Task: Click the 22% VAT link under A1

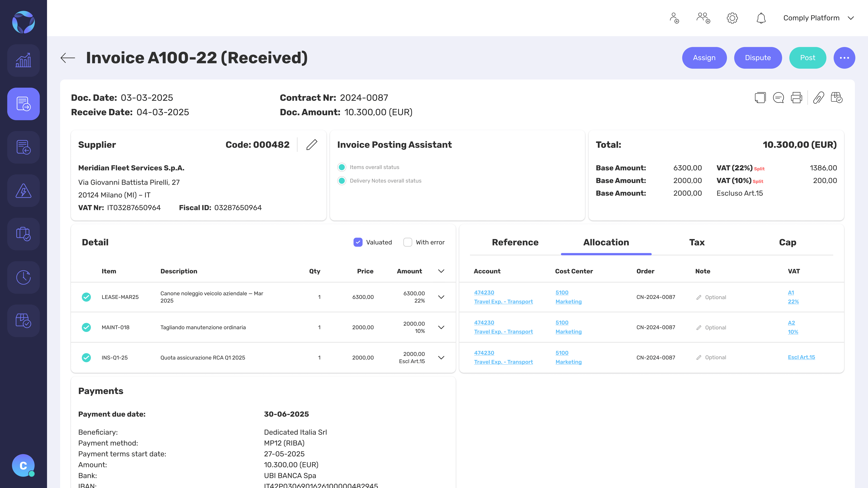Action: click(793, 302)
